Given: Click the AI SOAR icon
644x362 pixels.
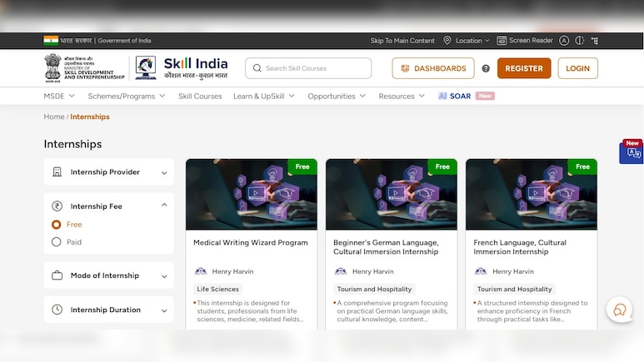Looking at the screenshot, I should 442,96.
